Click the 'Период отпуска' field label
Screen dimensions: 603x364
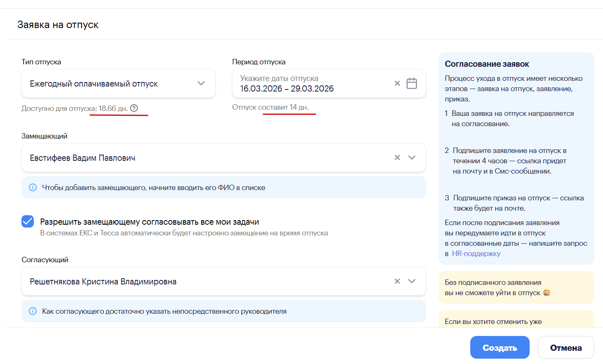coord(259,62)
